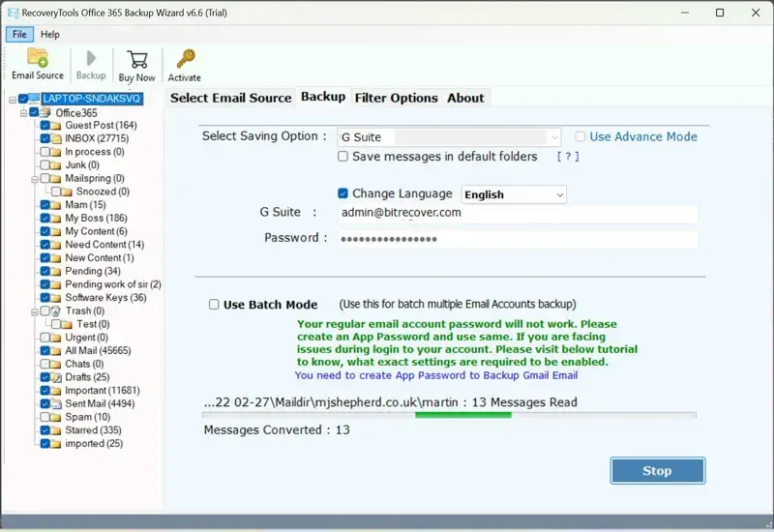Switch to the About tab
Image resolution: width=774 pixels, height=532 pixels.
(x=465, y=98)
